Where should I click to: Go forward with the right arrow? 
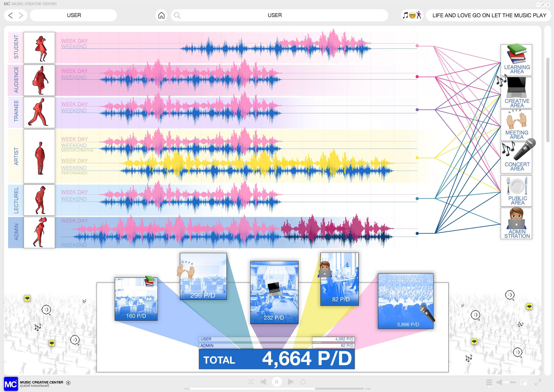21,16
